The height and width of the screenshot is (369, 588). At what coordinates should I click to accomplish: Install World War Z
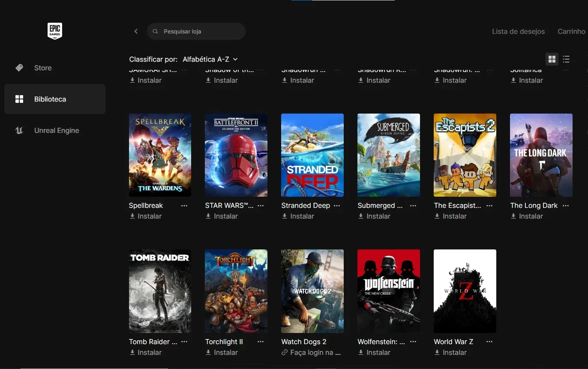[451, 352]
